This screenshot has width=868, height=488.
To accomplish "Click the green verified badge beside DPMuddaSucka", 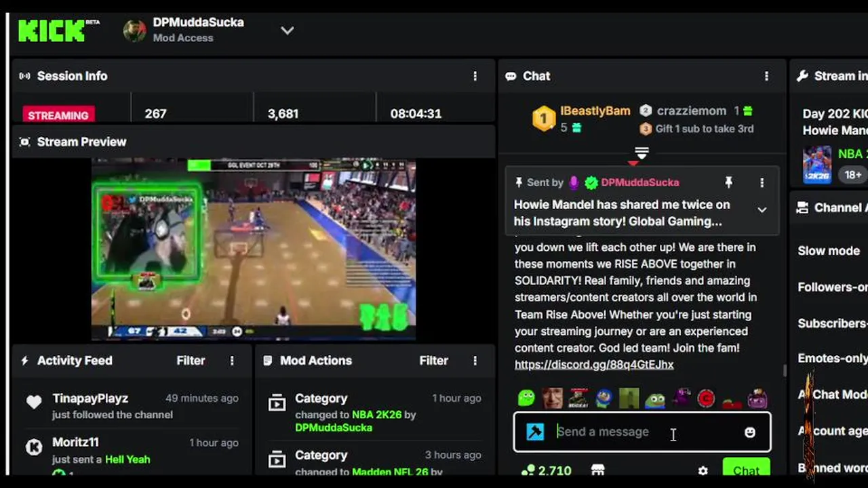I will tap(591, 182).
